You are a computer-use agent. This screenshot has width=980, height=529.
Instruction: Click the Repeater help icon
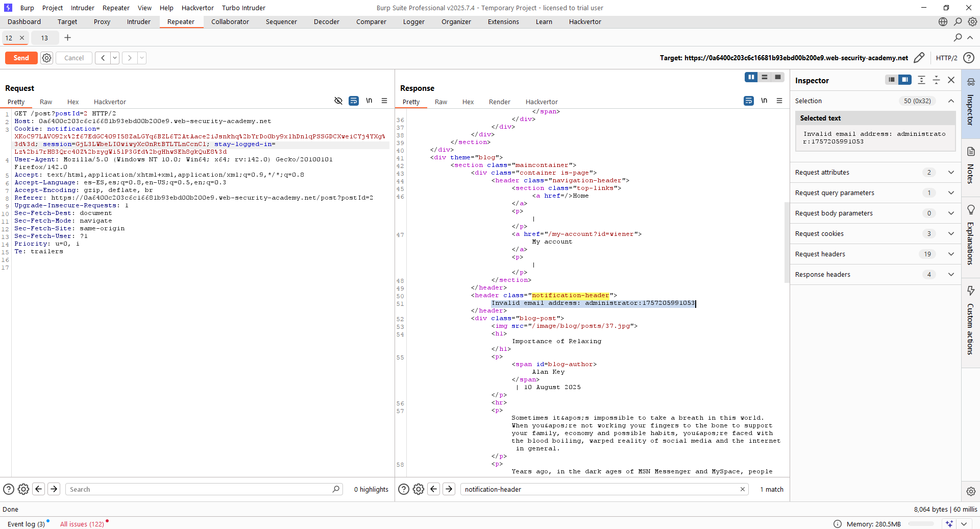[x=968, y=58]
